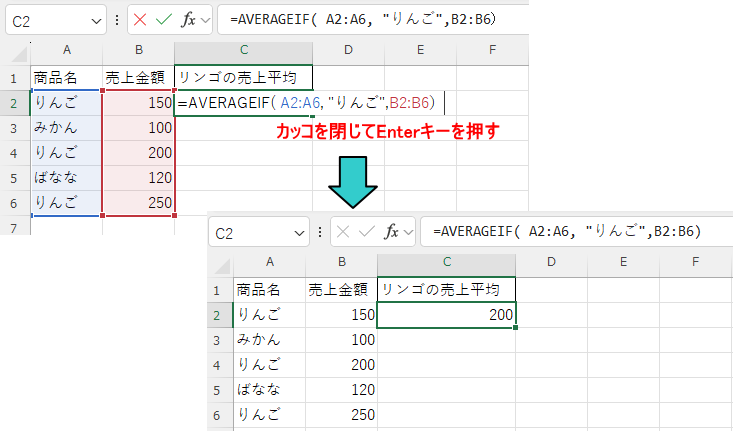733x431 pixels.
Task: Select column E header in the lower sheet
Action: [x=623, y=262]
